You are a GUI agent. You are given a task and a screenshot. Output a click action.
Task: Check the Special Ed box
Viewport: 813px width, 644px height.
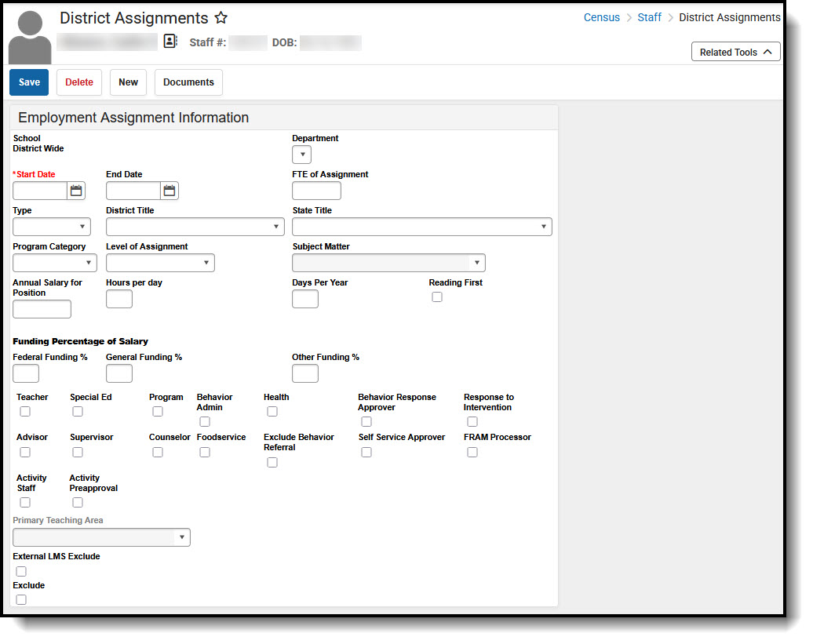[77, 411]
